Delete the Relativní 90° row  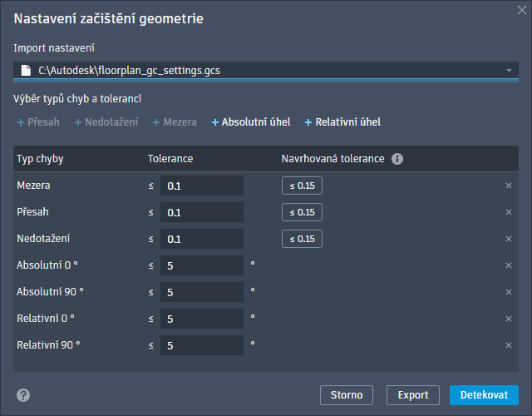[509, 344]
